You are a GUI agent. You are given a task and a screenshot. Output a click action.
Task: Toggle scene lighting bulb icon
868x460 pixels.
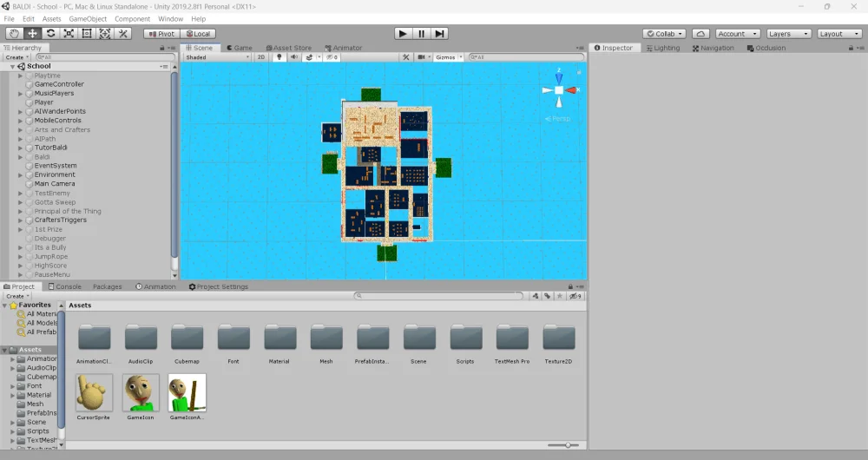coord(279,57)
